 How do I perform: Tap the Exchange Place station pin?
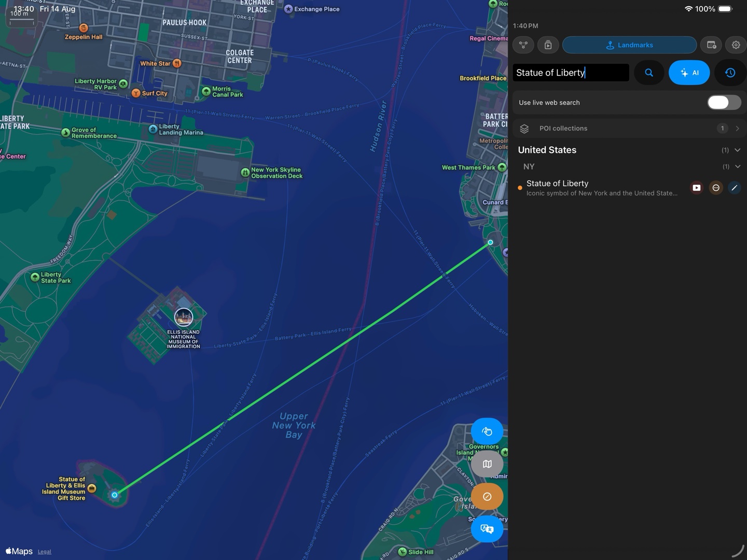click(x=288, y=9)
